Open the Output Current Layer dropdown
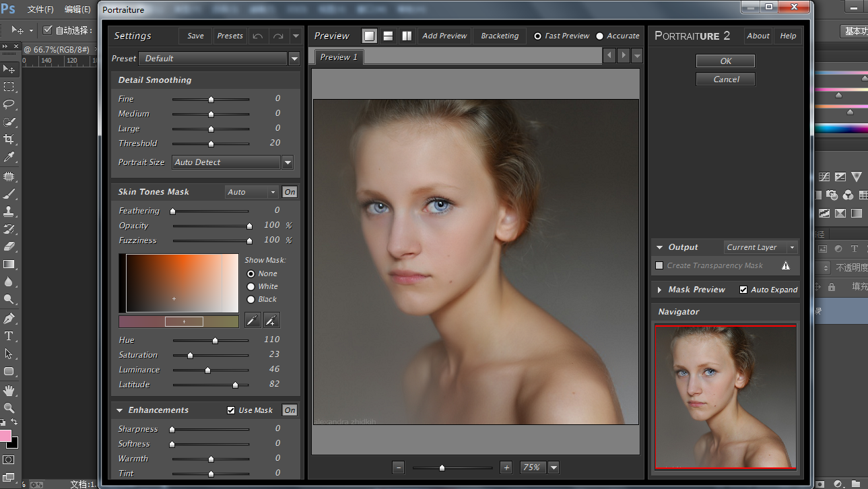Viewport: 868px width, 489px height. [x=761, y=247]
